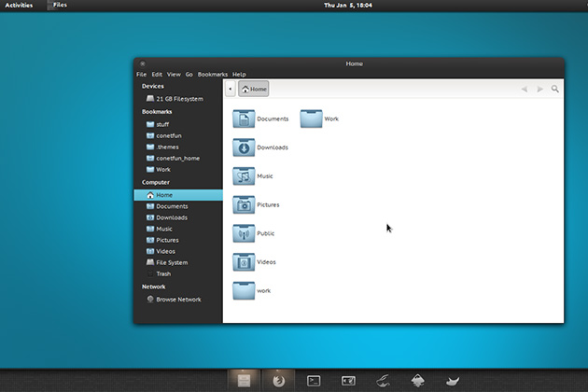588x392 pixels.
Task: Select Music in the sidebar
Action: pos(178,229)
